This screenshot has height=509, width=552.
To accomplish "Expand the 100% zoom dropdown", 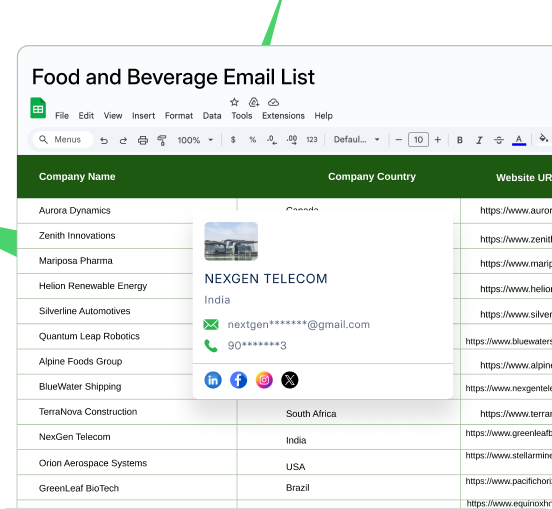I will click(x=195, y=140).
